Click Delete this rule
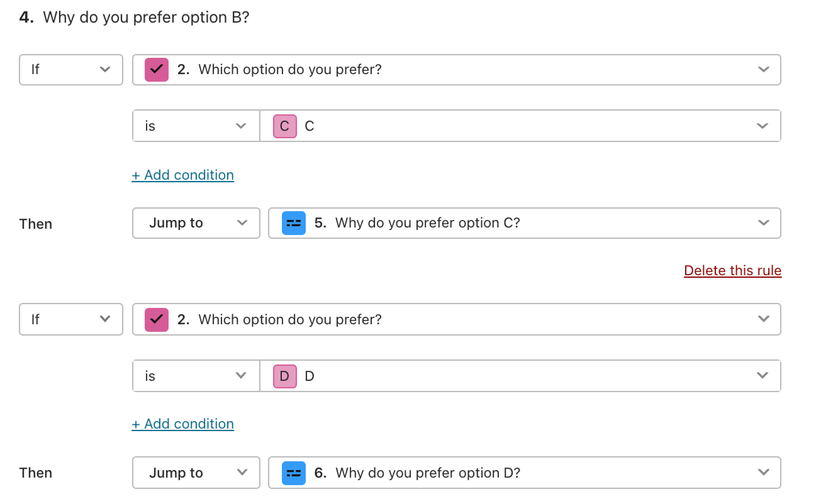 pyautogui.click(x=732, y=270)
